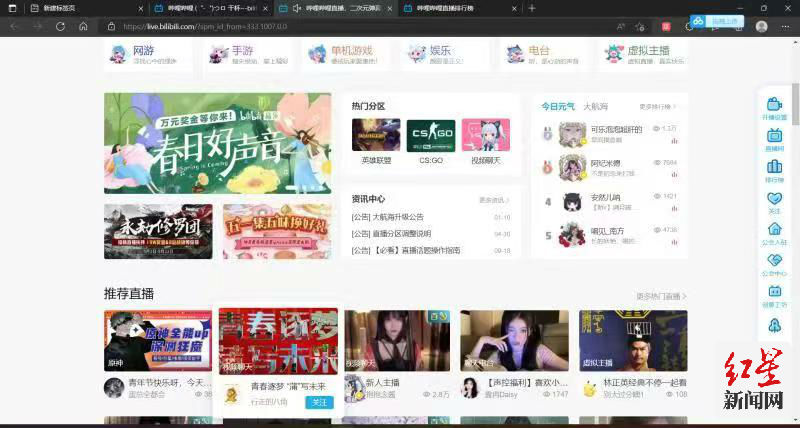Click the browser back arrow
This screenshot has width=800, height=428.
click(14, 27)
